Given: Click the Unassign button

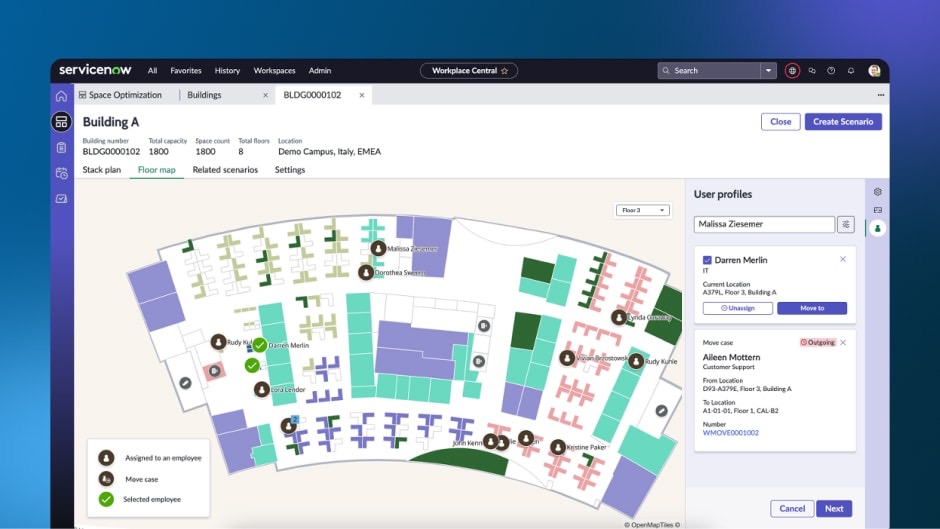Looking at the screenshot, I should (x=737, y=308).
